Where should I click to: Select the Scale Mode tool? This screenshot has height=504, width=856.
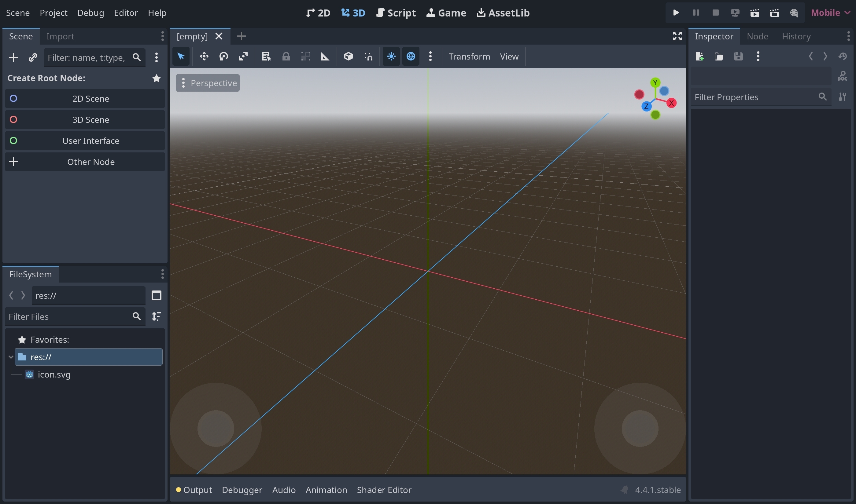tap(243, 57)
